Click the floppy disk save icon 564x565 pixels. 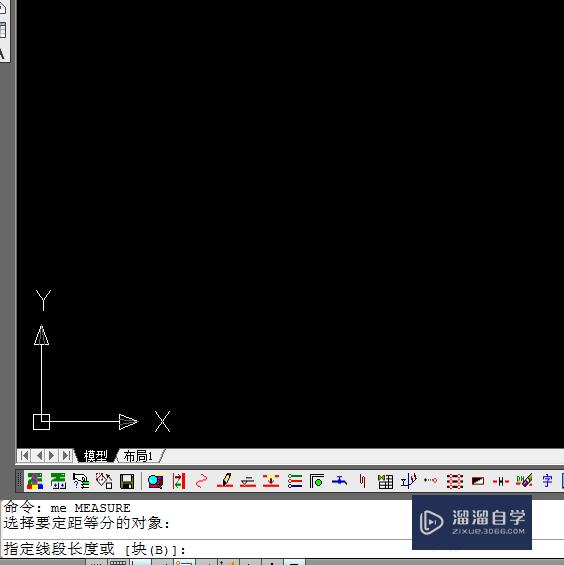point(127,481)
